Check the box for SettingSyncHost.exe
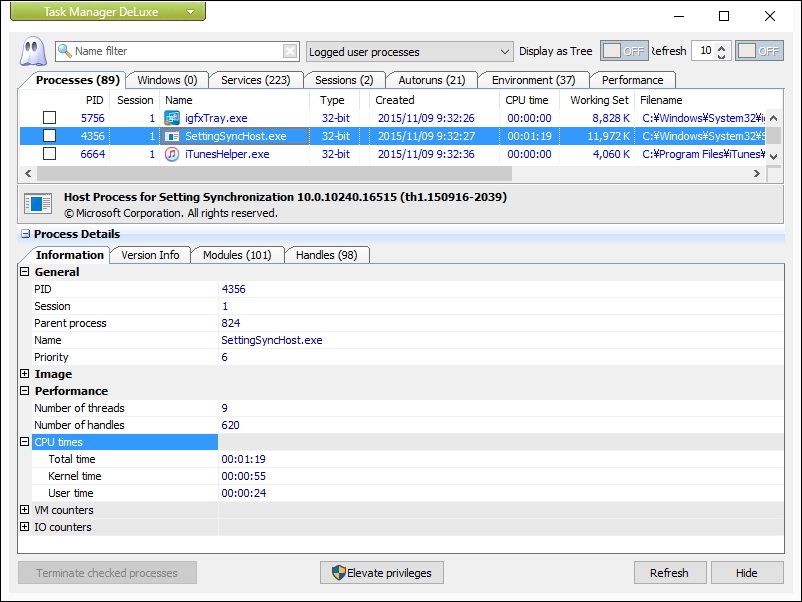The image size is (802, 602). (50, 136)
